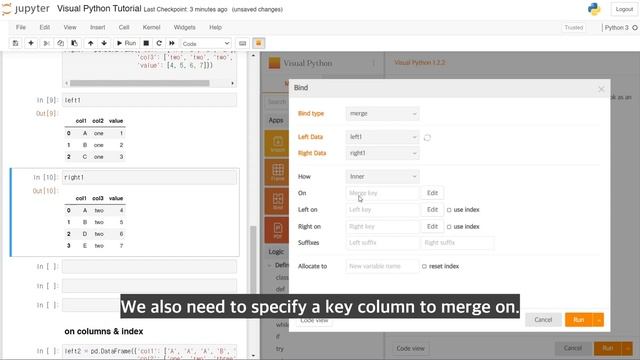Toggle the reset index checkbox

coord(424,267)
